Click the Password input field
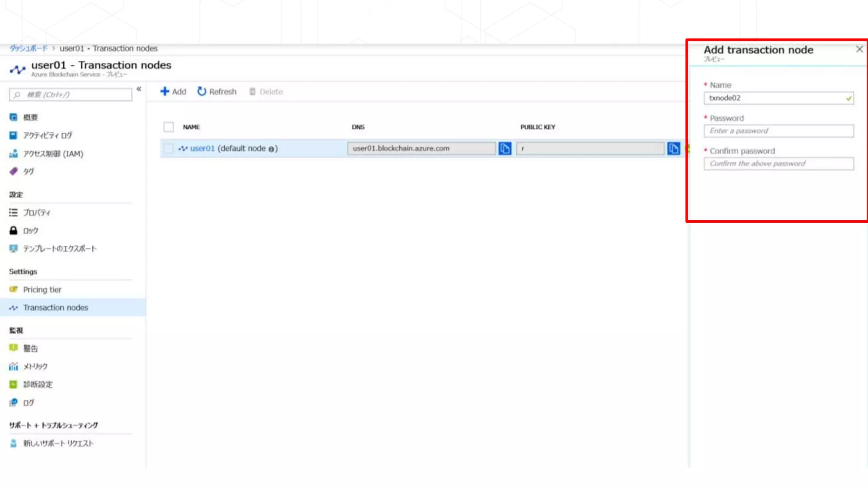Image resolution: width=868 pixels, height=488 pixels. pyautogui.click(x=778, y=131)
